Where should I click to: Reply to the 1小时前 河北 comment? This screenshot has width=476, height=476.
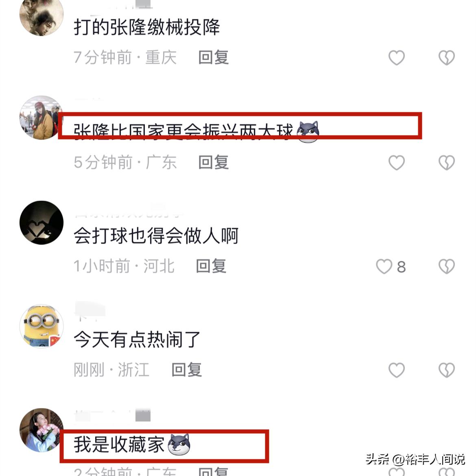pyautogui.click(x=211, y=266)
